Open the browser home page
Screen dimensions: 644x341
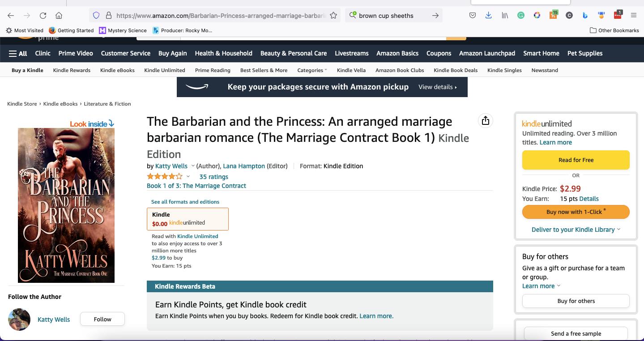(59, 15)
